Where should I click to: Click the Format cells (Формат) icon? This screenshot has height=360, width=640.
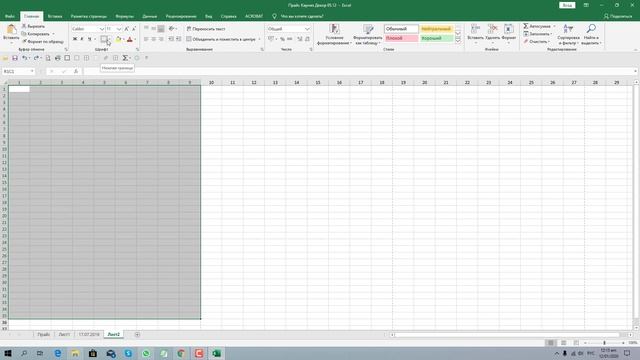509,29
